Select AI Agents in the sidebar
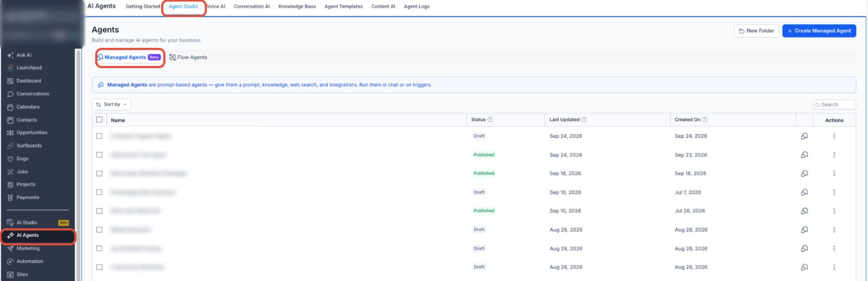 point(37,235)
